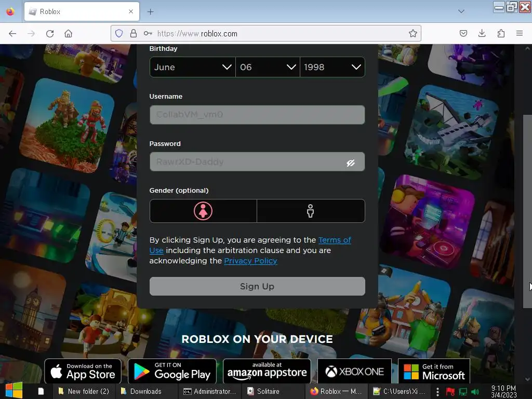
Task: Switch to Roblox Firefox taskbar button
Action: (336, 391)
